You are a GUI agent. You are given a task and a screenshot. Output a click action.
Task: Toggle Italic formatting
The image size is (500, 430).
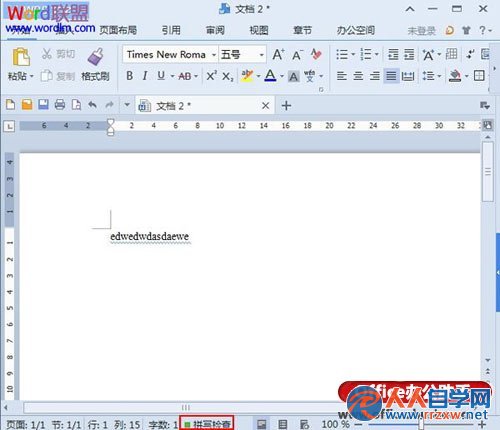click(145, 76)
